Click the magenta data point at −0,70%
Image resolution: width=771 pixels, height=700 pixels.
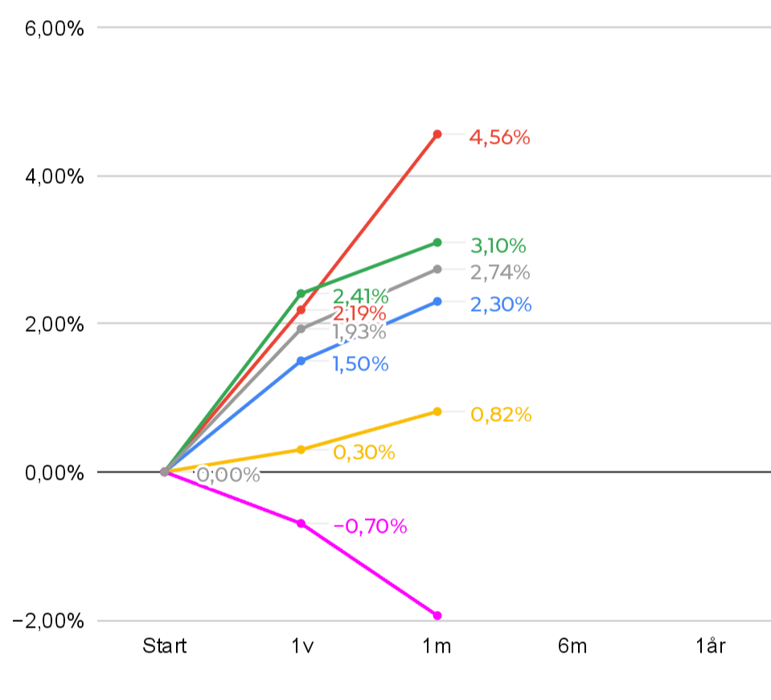point(301,523)
